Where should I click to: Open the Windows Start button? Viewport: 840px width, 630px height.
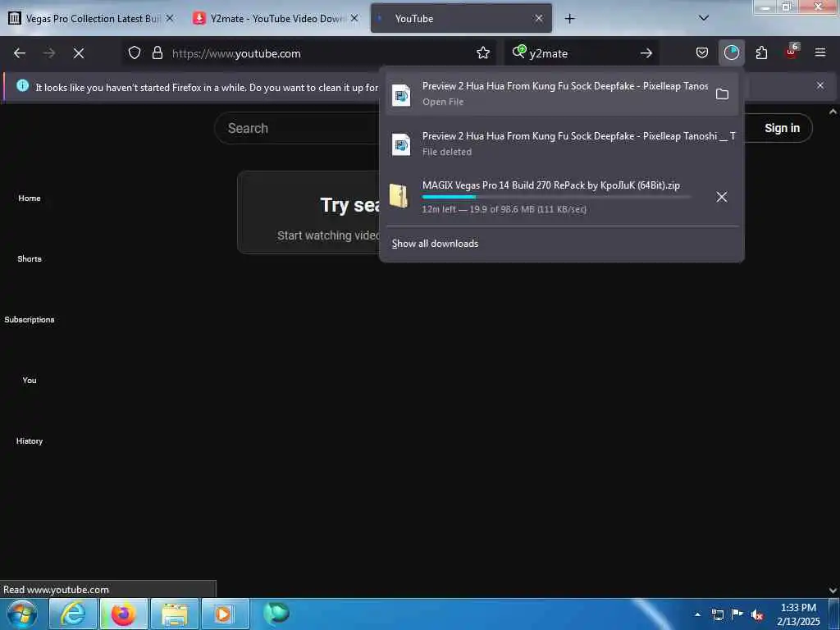(21, 614)
